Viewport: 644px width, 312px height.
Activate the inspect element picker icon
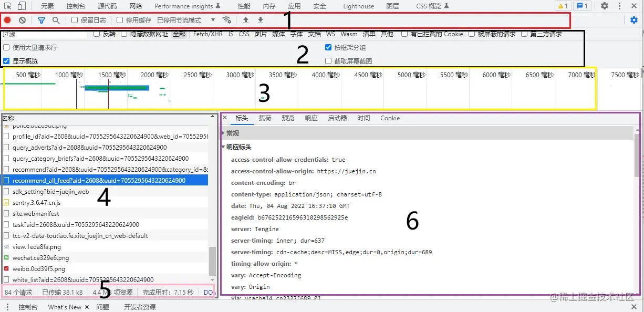point(8,6)
